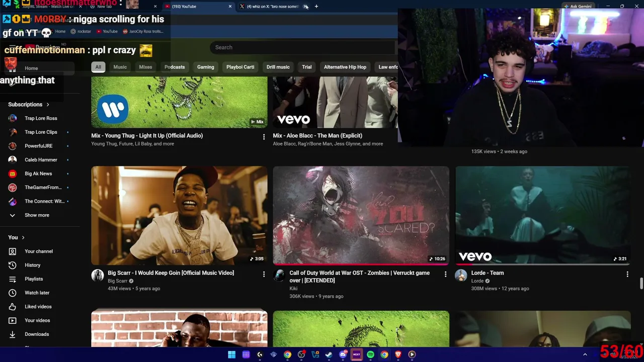The width and height of the screenshot is (644, 362).
Task: Open the Big Ak News subscription avatar
Action: point(13,173)
